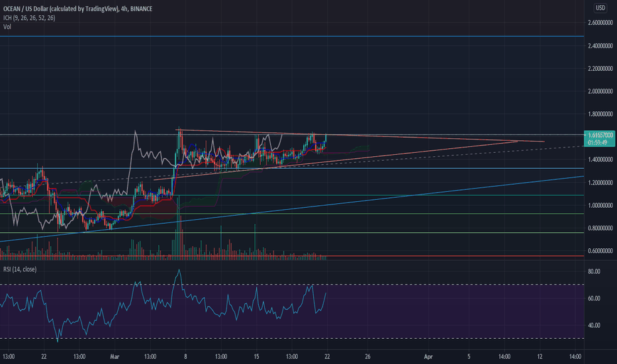Click the 1.80000000 price axis label
The width and height of the screenshot is (617, 364).
point(600,114)
